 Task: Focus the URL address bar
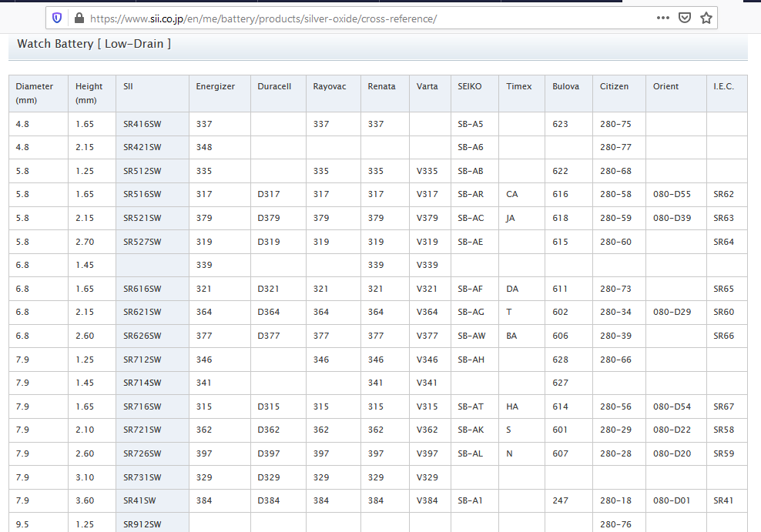(347, 18)
